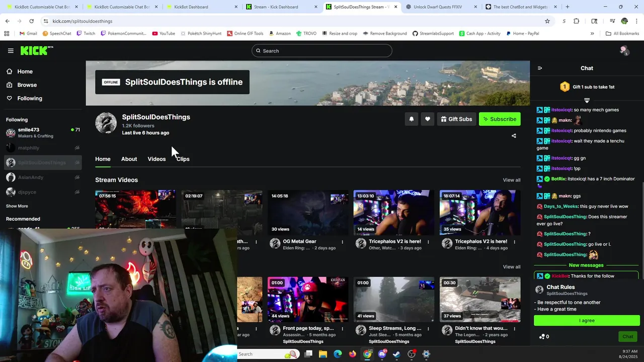
Task: Click the green Subscribe button
Action: pos(500,119)
